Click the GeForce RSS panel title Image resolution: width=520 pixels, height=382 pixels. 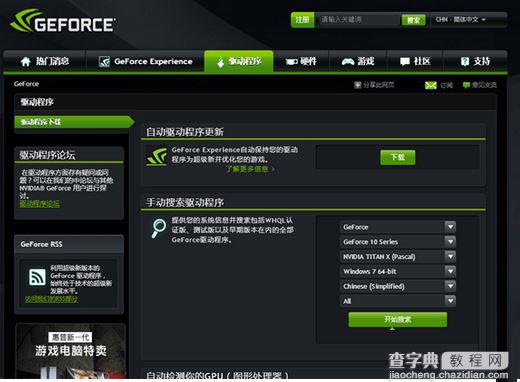[41, 244]
